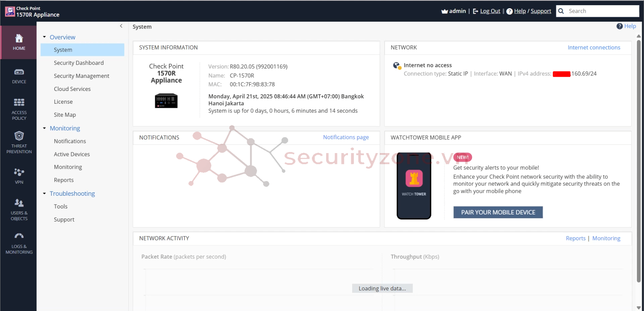This screenshot has height=311, width=644.
Task: Click the Watch Tower phone image
Action: point(414,186)
